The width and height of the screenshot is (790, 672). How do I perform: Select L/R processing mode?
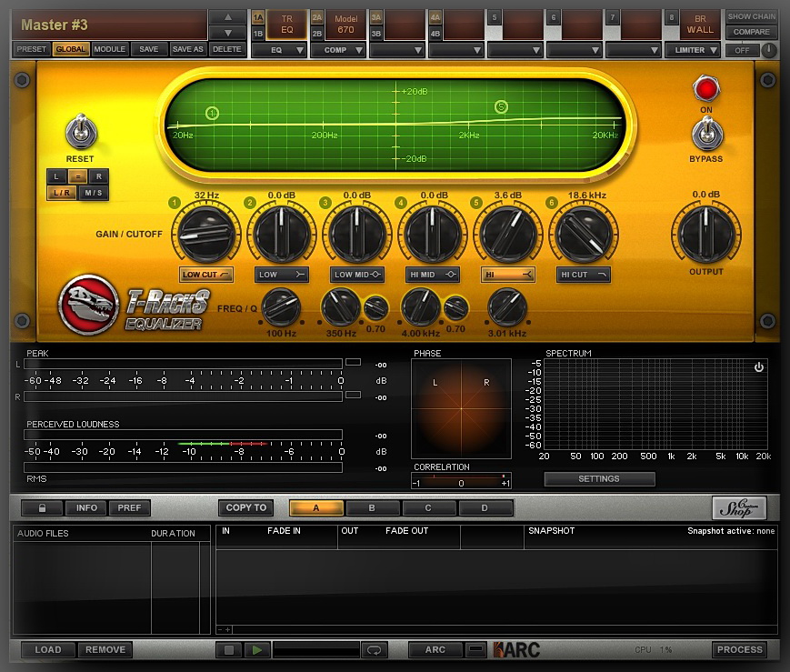(x=62, y=193)
